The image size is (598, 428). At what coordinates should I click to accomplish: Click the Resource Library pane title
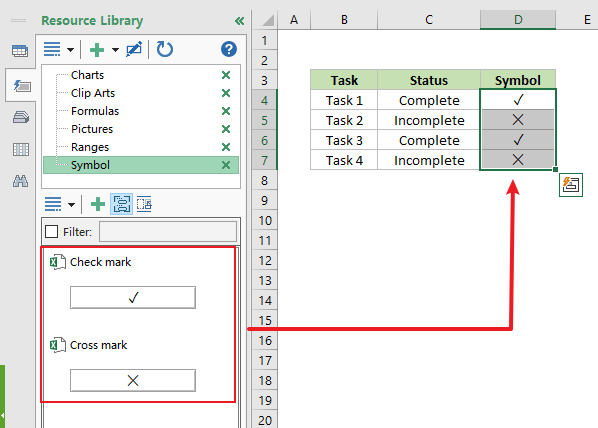point(92,21)
